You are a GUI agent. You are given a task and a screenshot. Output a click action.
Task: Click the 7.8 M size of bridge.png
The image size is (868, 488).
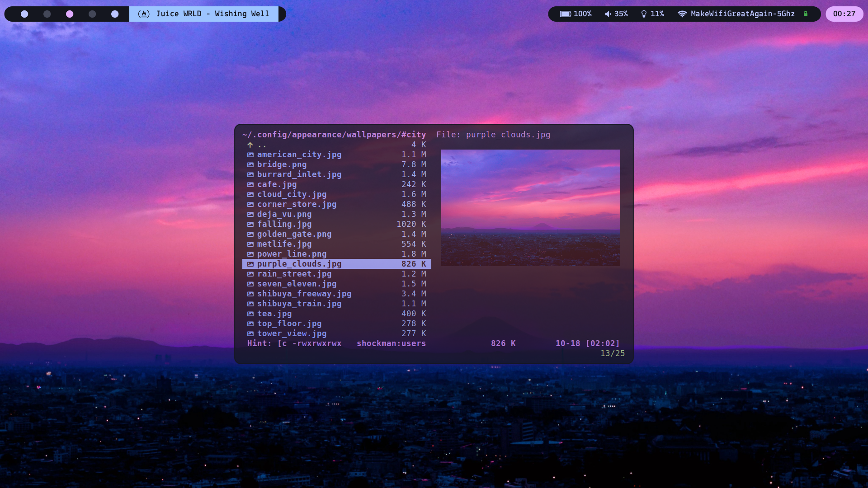tap(414, 164)
